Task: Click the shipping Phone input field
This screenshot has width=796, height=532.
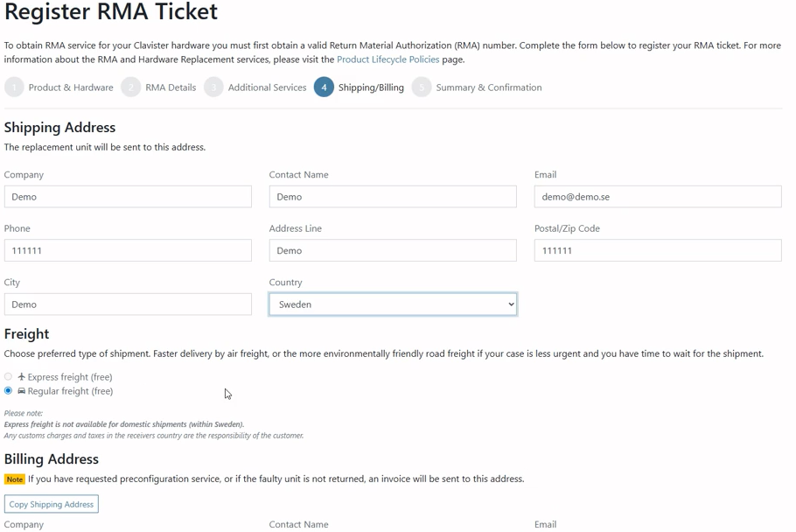Action: coord(128,250)
